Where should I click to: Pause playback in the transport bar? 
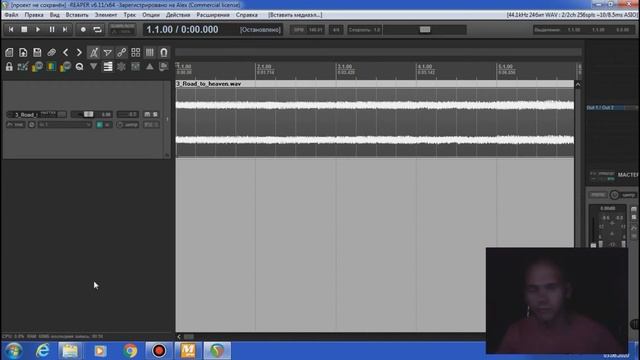pos(52,29)
